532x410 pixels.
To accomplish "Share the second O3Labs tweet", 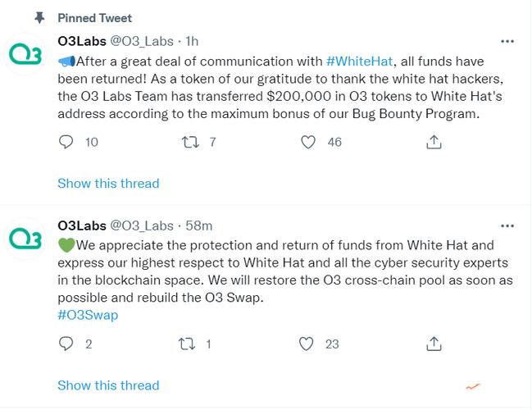I will tap(434, 344).
